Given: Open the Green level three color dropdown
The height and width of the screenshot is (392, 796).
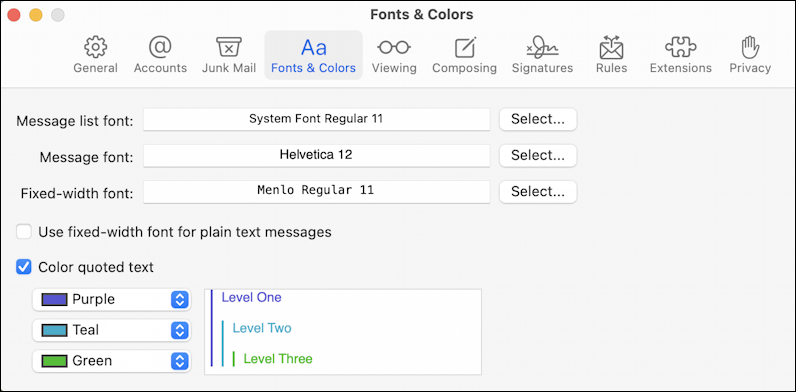Looking at the screenshot, I should [112, 362].
